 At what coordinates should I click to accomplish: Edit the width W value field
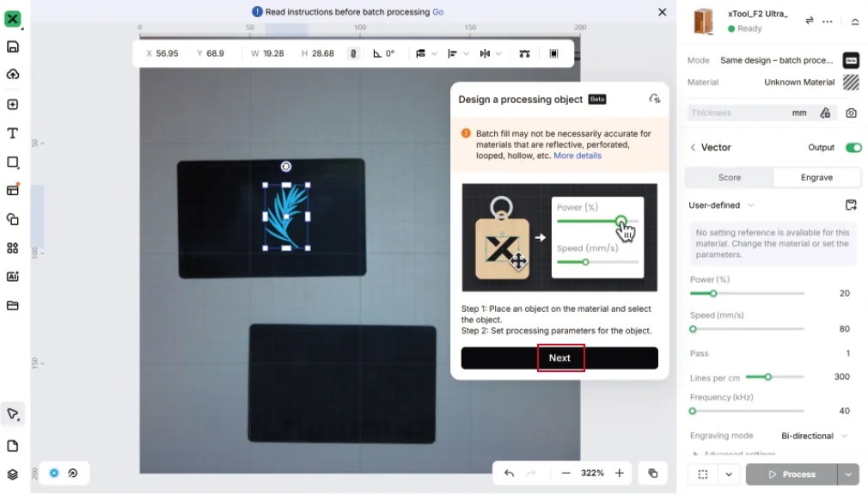pos(273,53)
